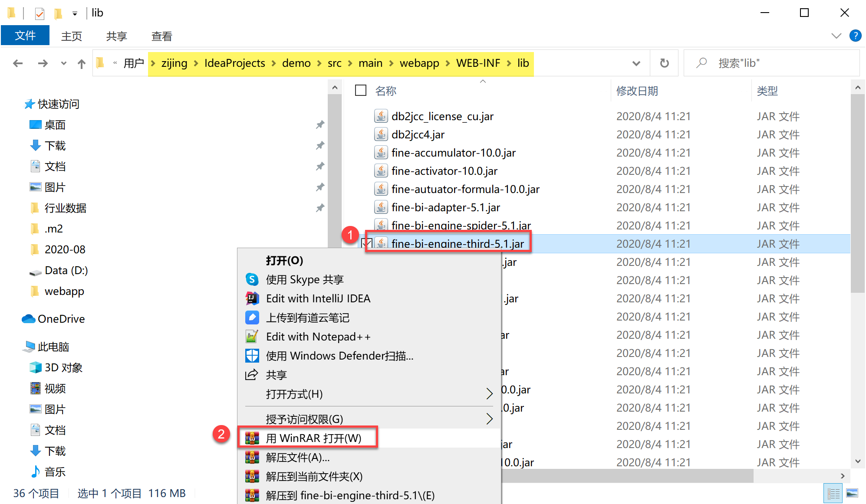
Task: Switch to the 查看 ribbon tab
Action: pyautogui.click(x=161, y=36)
